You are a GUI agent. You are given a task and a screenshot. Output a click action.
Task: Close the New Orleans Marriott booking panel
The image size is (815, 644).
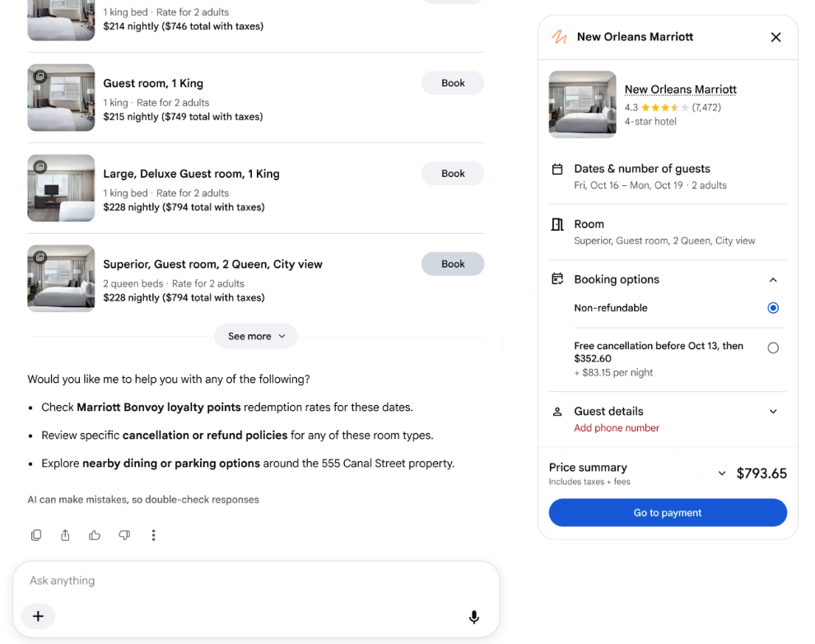pos(776,37)
